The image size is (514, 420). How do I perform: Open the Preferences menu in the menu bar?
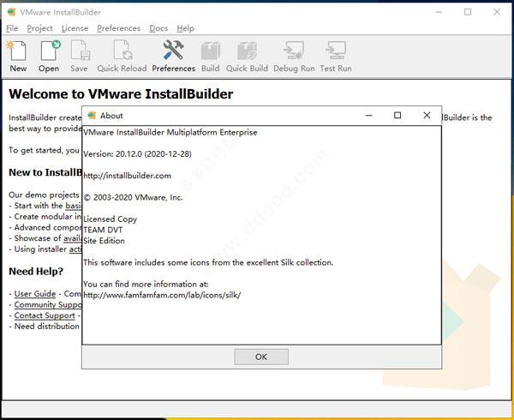[x=119, y=28]
